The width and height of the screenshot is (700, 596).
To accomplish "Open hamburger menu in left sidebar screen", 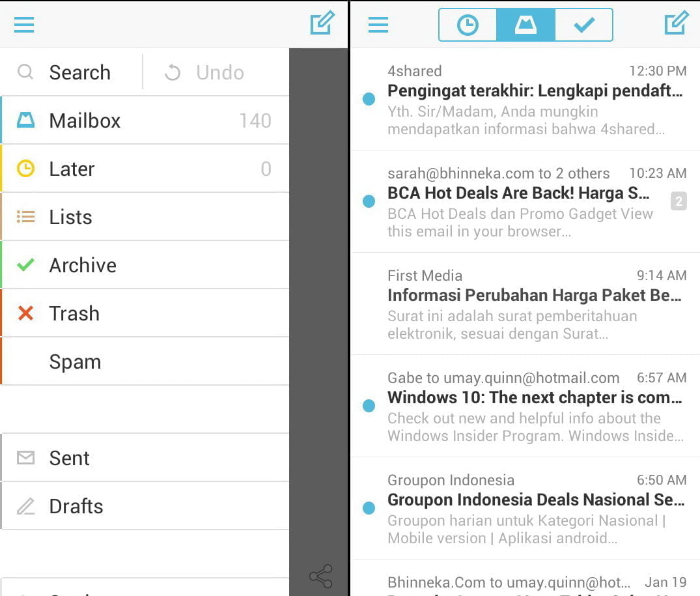I will 24,24.
